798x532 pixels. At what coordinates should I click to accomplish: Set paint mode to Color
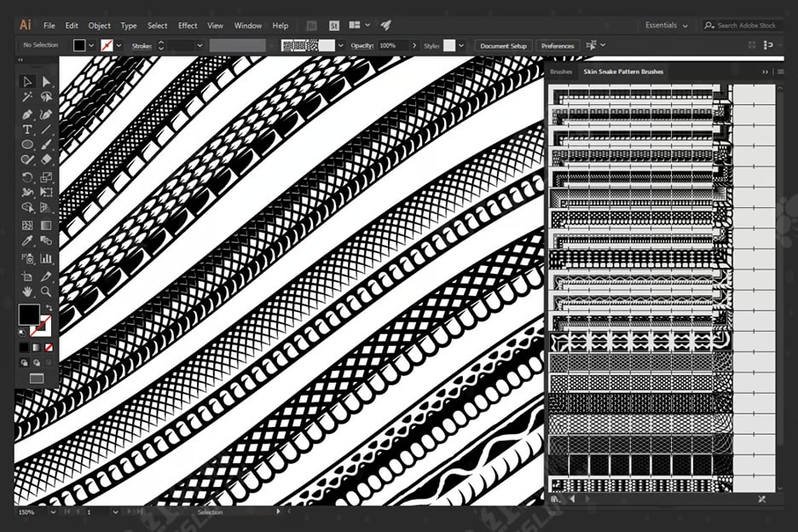[24, 348]
